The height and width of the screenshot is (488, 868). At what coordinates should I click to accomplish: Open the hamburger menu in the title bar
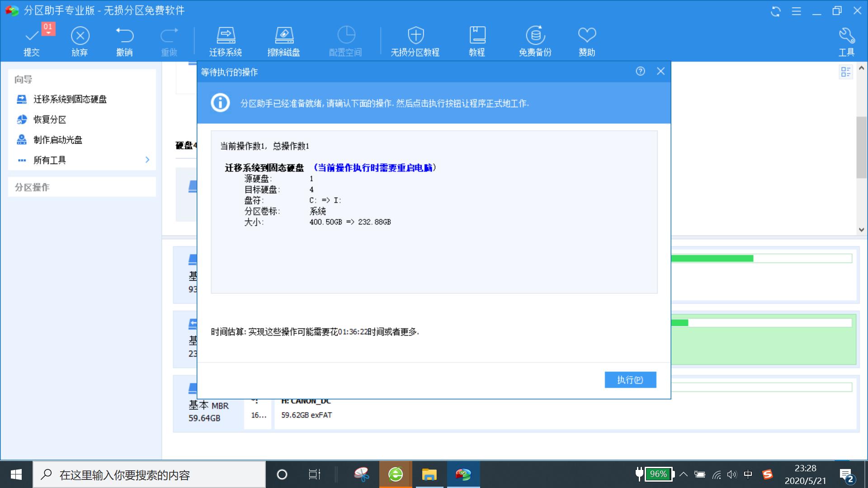(x=796, y=11)
